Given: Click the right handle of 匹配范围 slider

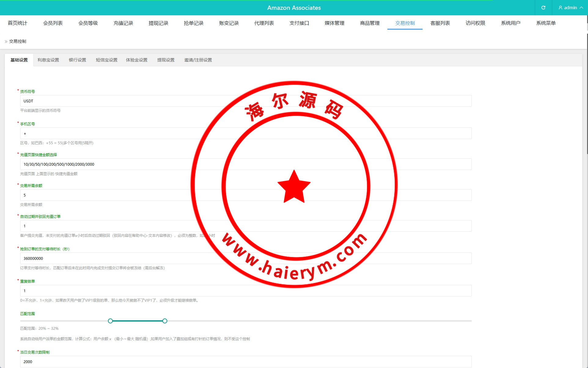Looking at the screenshot, I should click(165, 321).
